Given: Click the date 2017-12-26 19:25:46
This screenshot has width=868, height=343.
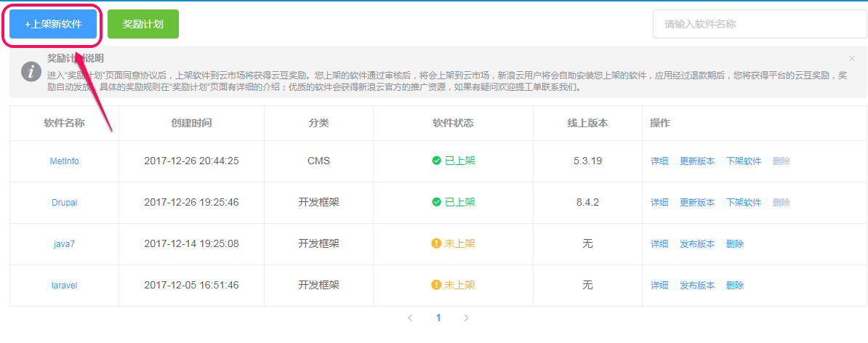Looking at the screenshot, I should click(191, 203).
